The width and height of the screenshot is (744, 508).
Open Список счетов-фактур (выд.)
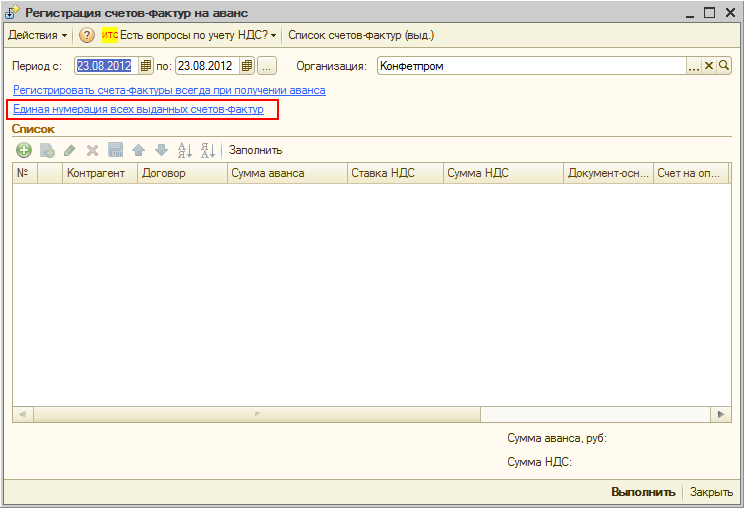click(361, 35)
